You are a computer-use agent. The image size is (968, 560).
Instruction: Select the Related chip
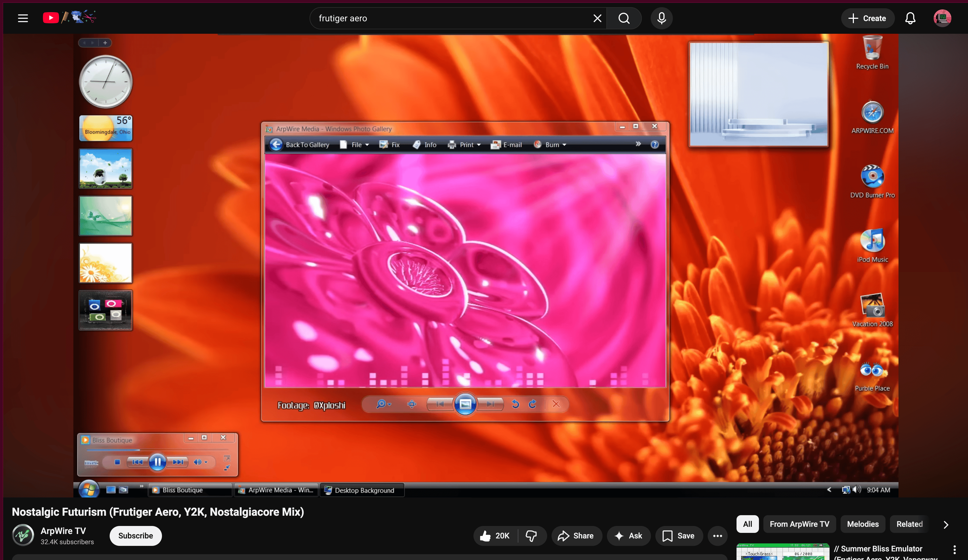tap(909, 524)
